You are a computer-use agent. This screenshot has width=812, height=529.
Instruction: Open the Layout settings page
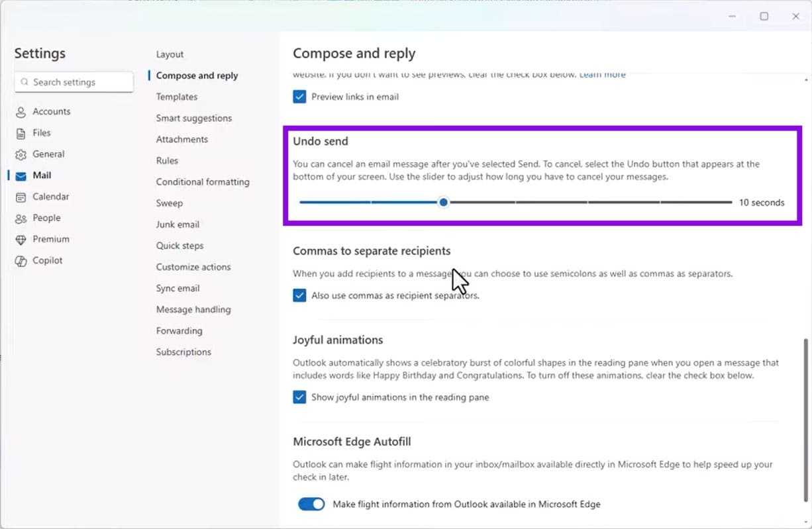[170, 54]
